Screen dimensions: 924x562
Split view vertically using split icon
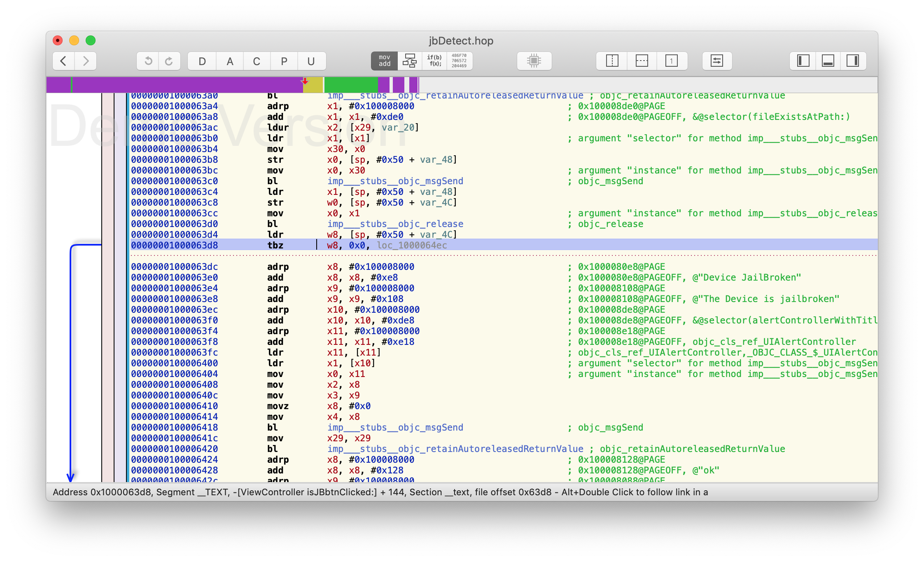pyautogui.click(x=612, y=61)
